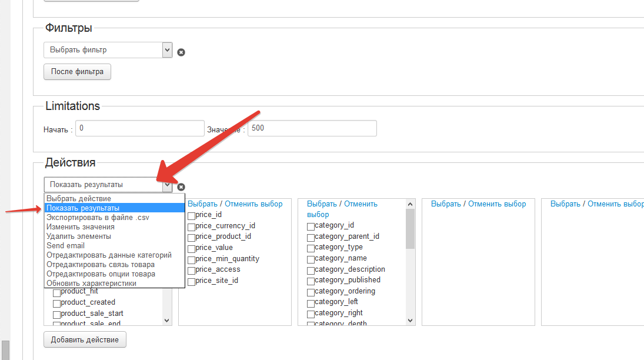Click 'Выбрать' link above category_id
The width and height of the screenshot is (644, 360).
pos(322,204)
